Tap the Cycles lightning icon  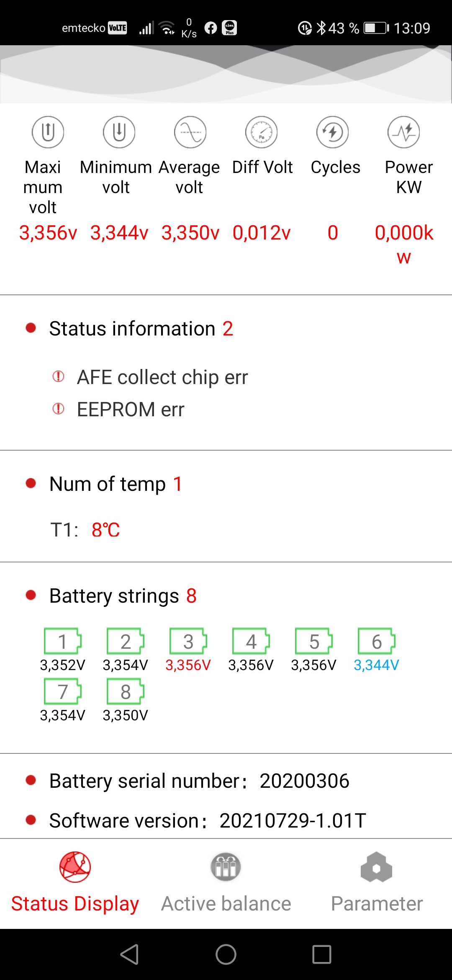coord(333,132)
